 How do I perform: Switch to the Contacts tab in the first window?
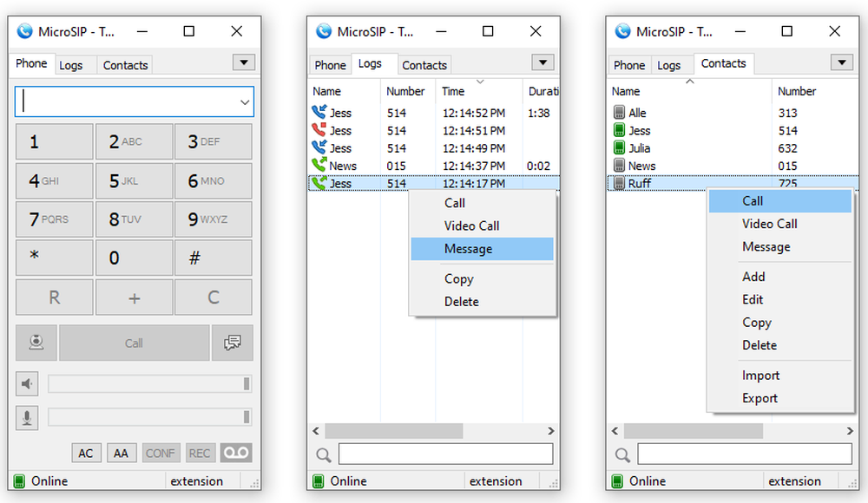124,64
